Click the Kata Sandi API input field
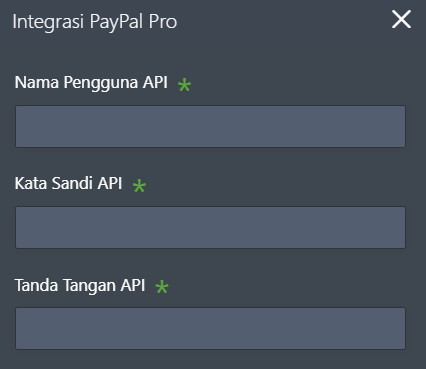Image resolution: width=426 pixels, height=369 pixels. pos(210,227)
